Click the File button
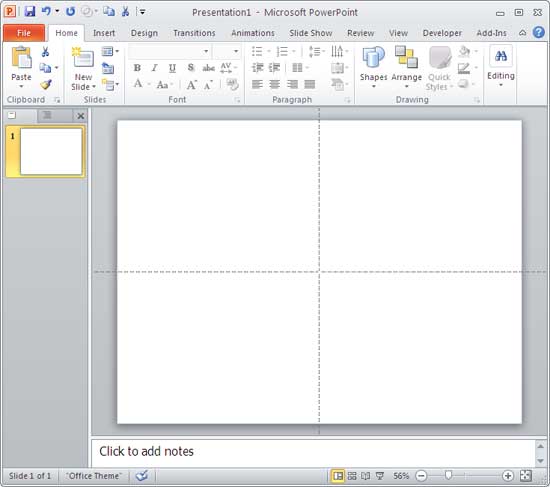550x487 pixels. click(x=24, y=33)
